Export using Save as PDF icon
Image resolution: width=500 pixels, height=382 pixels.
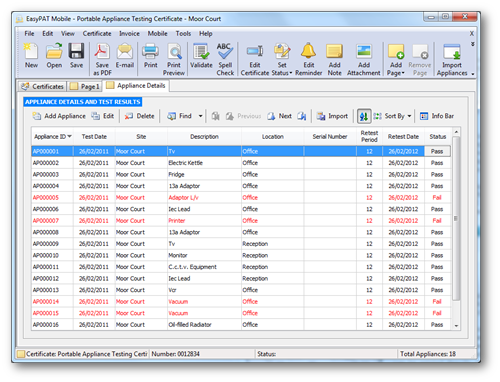[x=102, y=59]
